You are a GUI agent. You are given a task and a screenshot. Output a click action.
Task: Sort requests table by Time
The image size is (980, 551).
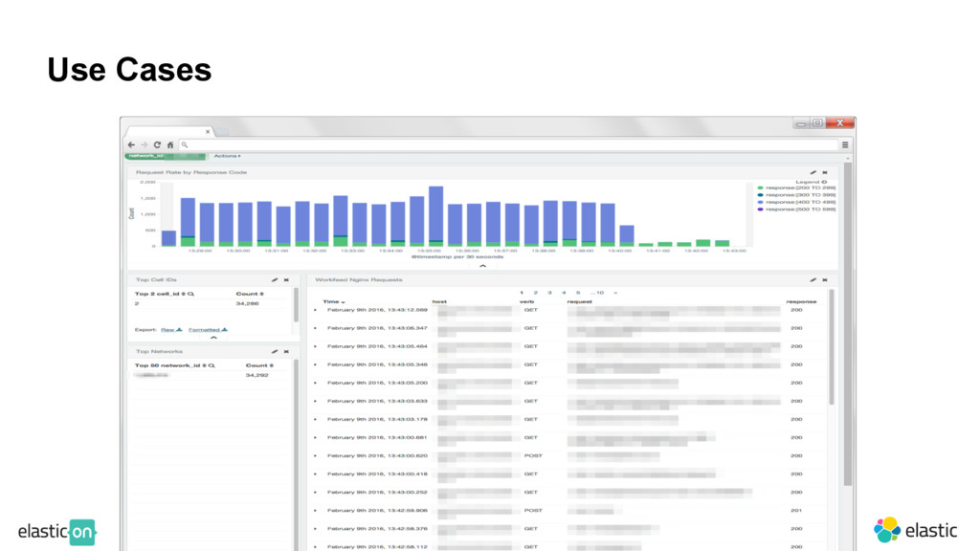334,301
